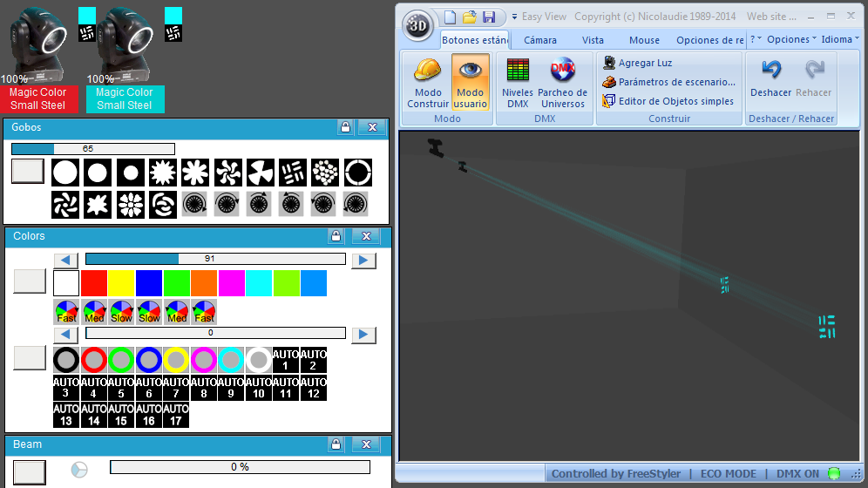
Task: Select the bar-pattern gobo in Gobos panel
Action: [293, 173]
